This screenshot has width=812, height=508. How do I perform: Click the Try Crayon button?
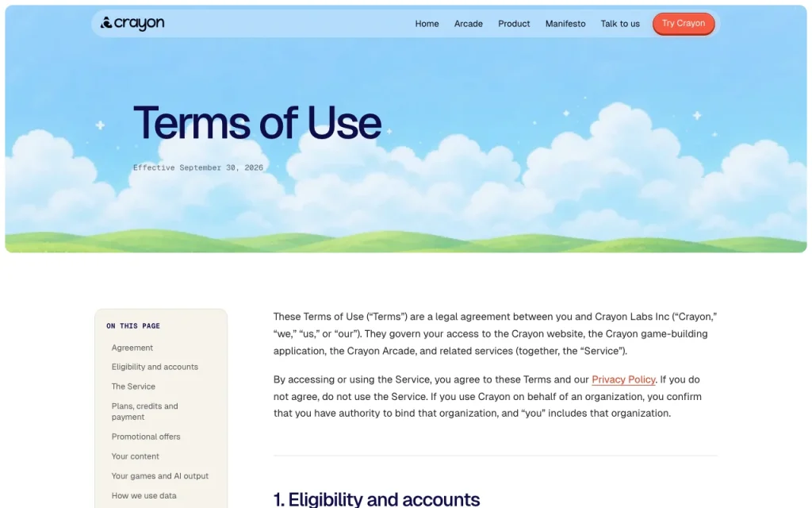point(683,24)
